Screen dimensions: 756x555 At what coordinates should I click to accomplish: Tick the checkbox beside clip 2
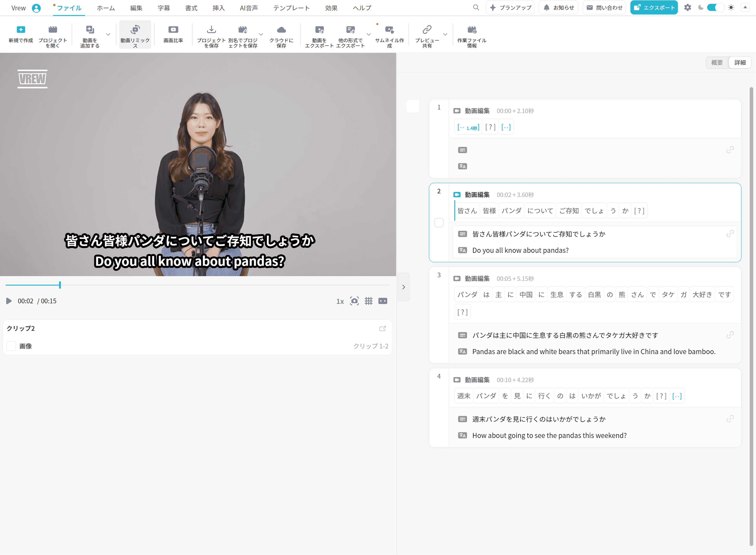click(x=439, y=223)
